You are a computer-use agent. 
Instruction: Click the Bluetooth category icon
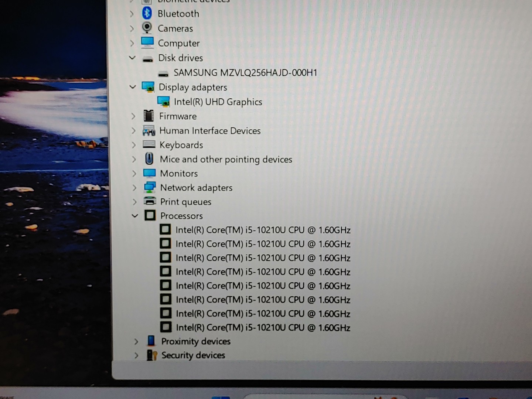coord(147,13)
